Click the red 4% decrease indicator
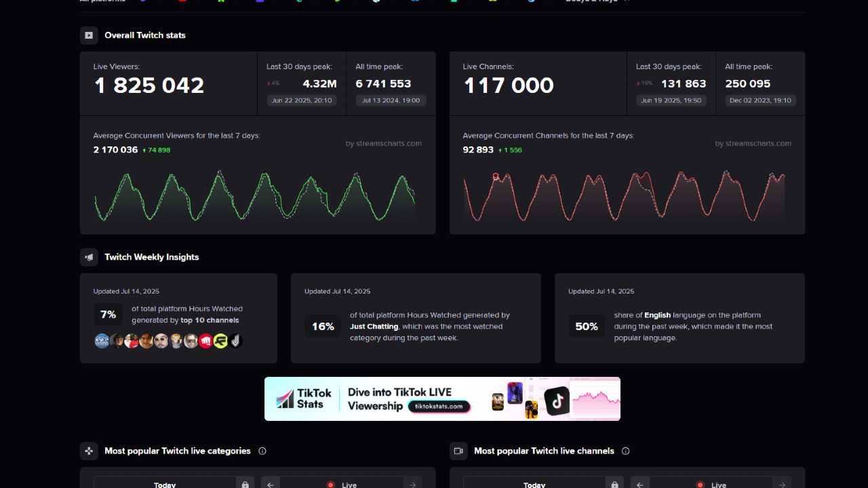The width and height of the screenshot is (868, 488). click(x=273, y=83)
